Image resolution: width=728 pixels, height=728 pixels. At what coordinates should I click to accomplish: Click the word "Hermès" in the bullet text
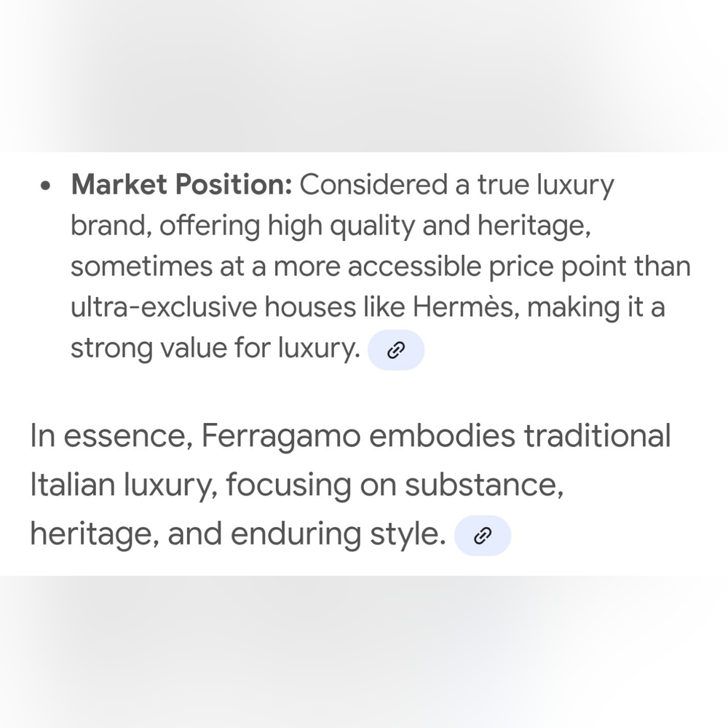(466, 307)
